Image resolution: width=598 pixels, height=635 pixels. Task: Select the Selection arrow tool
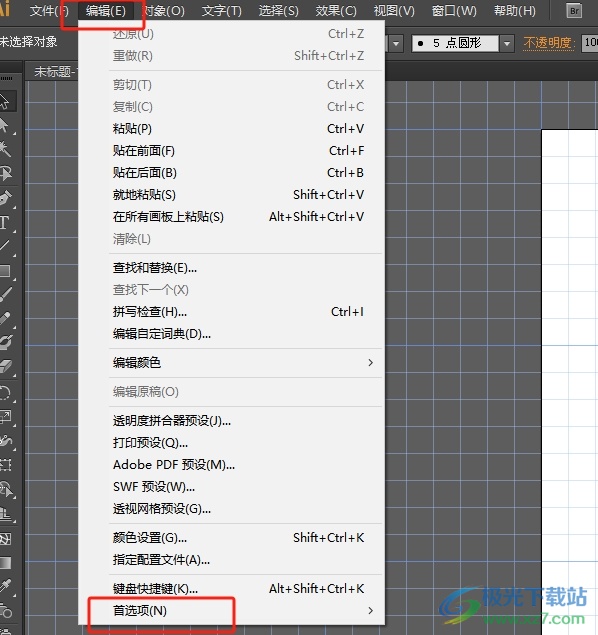pos(6,101)
